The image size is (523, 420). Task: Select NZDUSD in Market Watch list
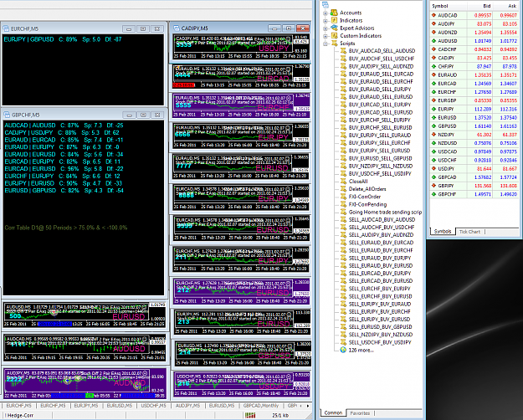[475, 143]
